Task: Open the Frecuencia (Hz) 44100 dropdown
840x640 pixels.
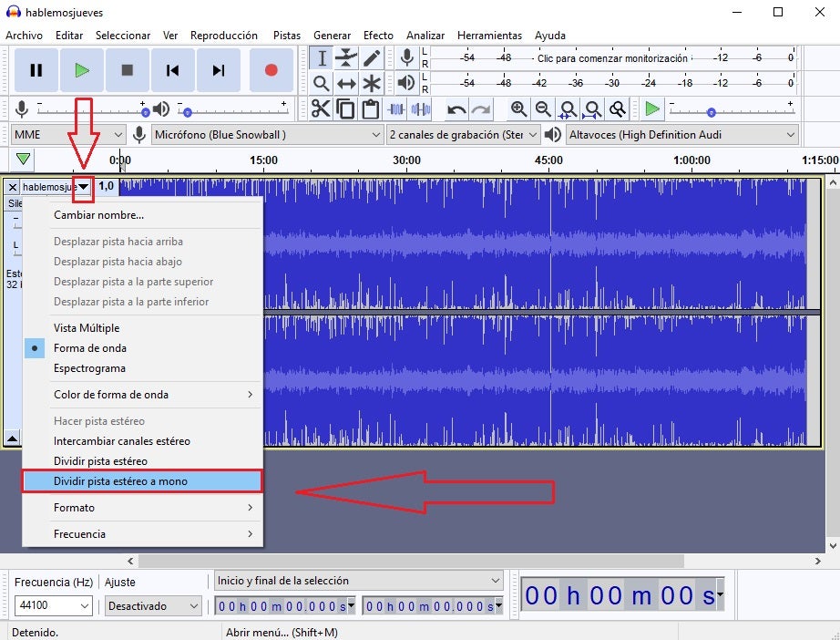Action: (x=53, y=605)
